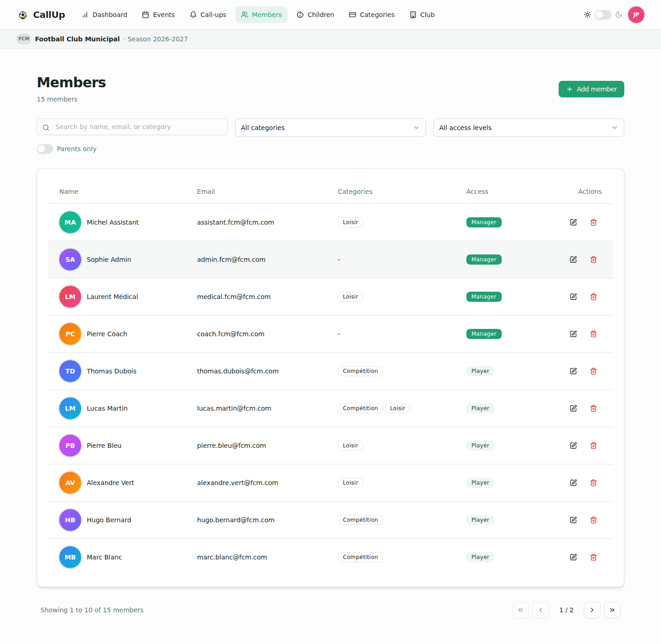Edit Thomas Dubois's member record

[573, 371]
